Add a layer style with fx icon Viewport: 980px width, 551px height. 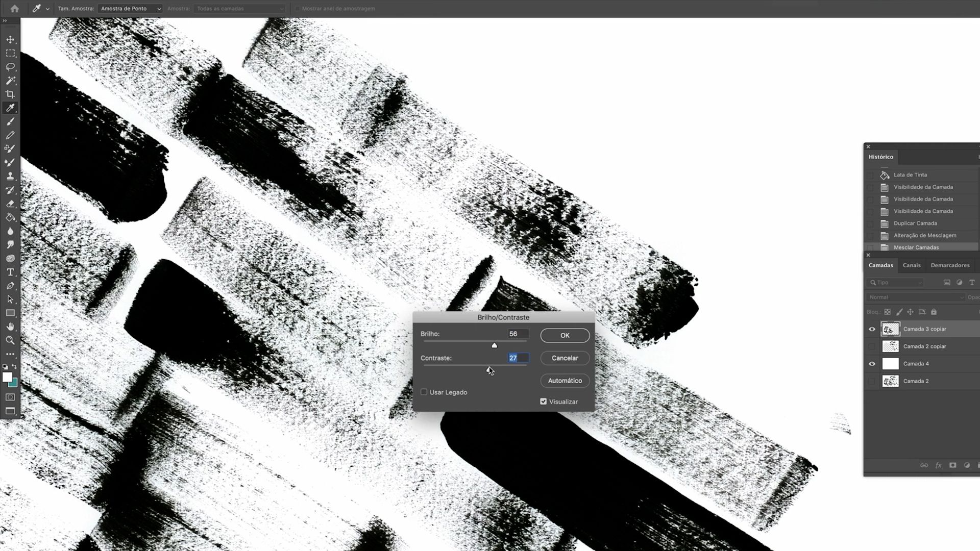(x=938, y=465)
